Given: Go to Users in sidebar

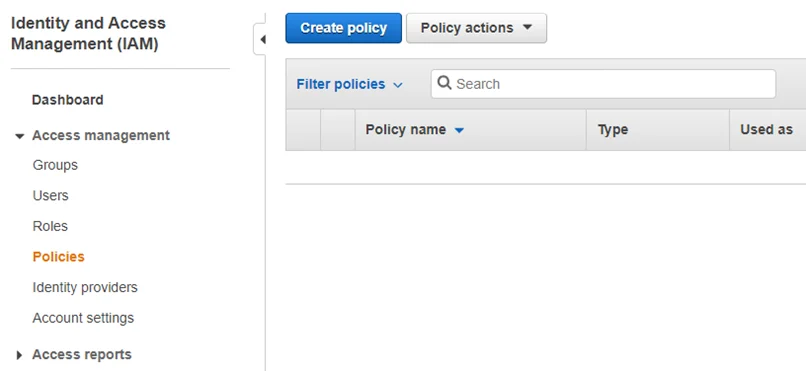Looking at the screenshot, I should [50, 196].
